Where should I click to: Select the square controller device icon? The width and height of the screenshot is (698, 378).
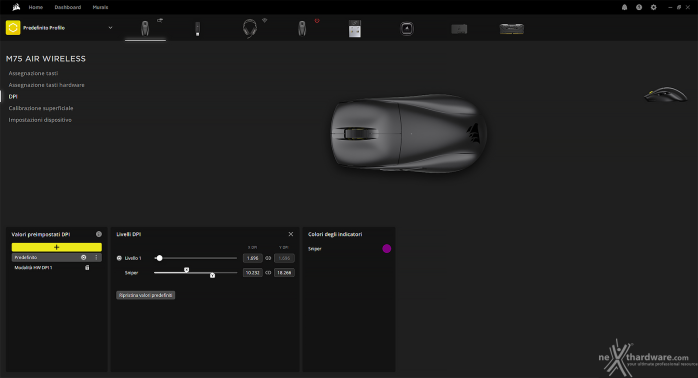(x=407, y=28)
